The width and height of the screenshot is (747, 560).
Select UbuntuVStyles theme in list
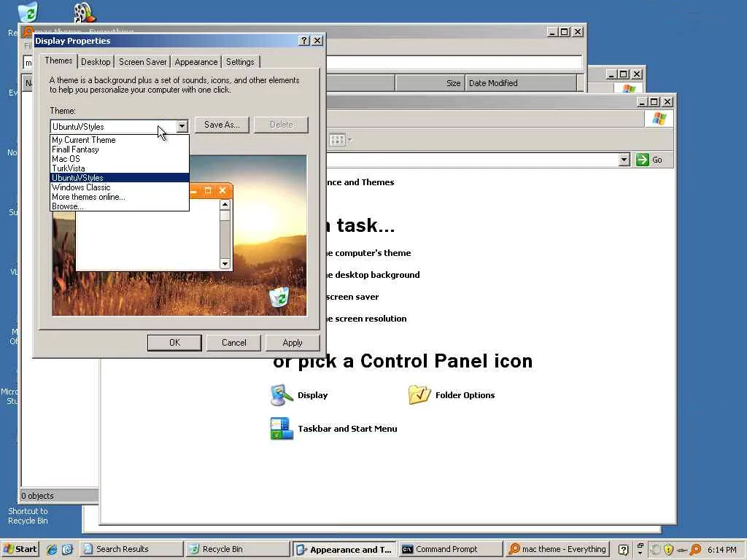[119, 178]
